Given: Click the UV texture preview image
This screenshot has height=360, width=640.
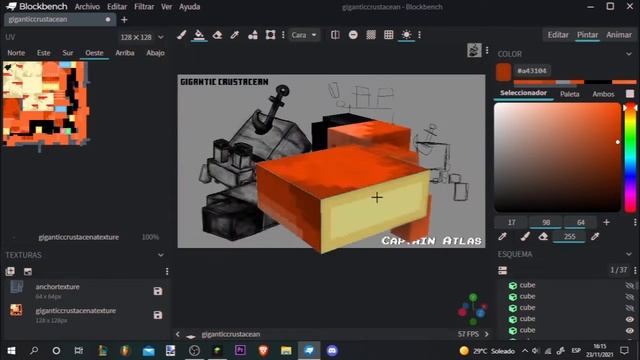Looking at the screenshot, I should [x=46, y=104].
